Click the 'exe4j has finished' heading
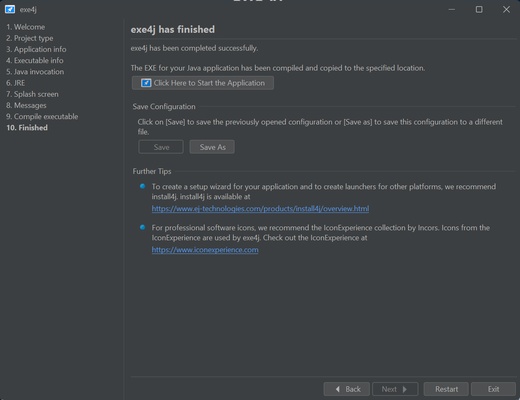 [173, 29]
